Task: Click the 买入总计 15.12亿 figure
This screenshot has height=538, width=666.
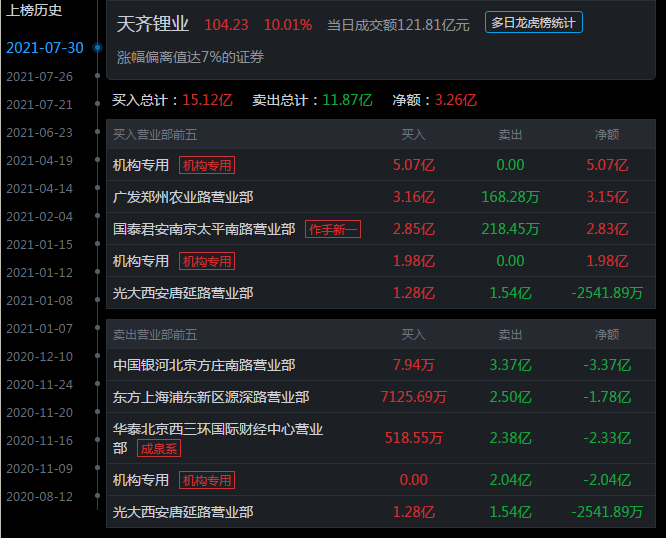Action: [x=207, y=100]
